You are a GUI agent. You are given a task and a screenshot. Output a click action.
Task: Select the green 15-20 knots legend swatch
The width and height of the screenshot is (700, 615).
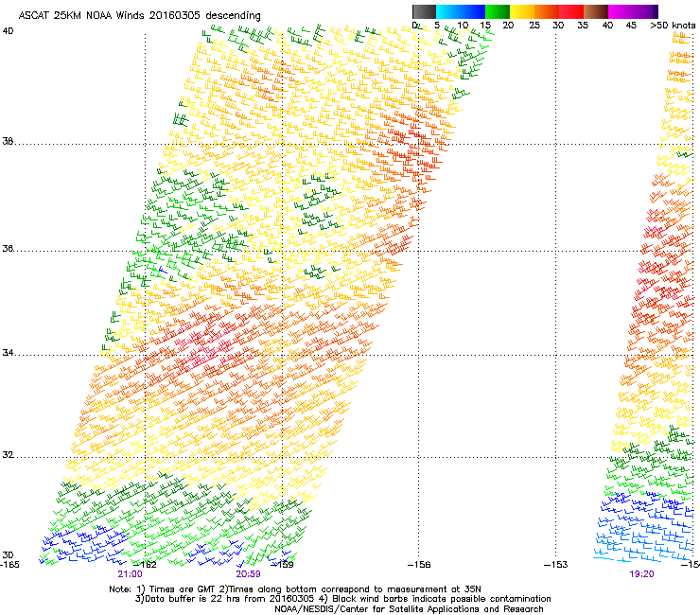(x=497, y=11)
